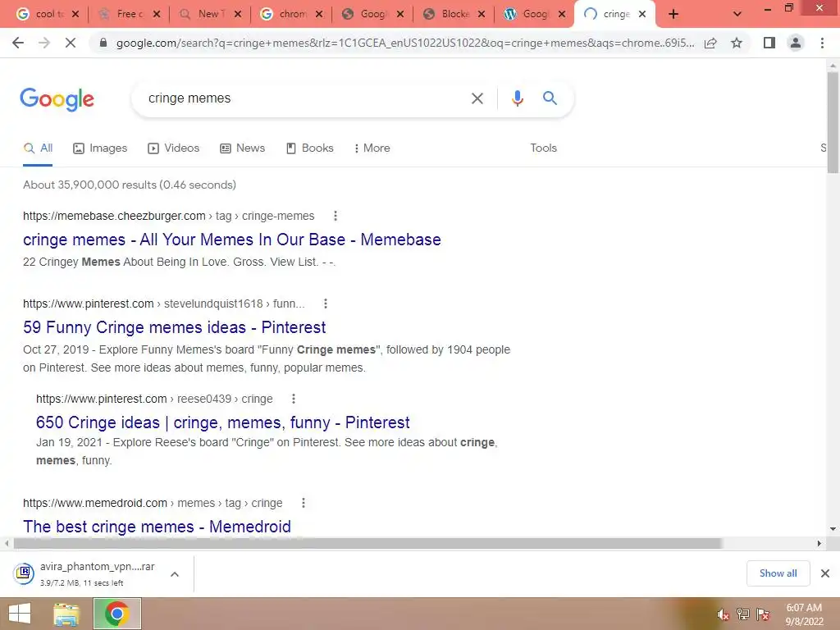This screenshot has height=630, width=840.
Task: Open 'cringe memes - All Your Memes' Memebase link
Action: pos(232,240)
